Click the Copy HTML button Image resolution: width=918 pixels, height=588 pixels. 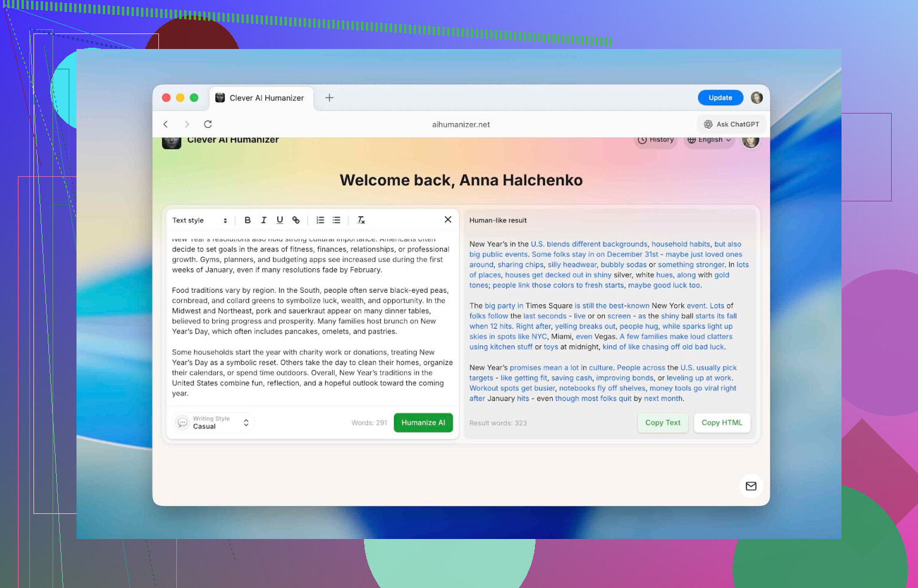pyautogui.click(x=721, y=422)
